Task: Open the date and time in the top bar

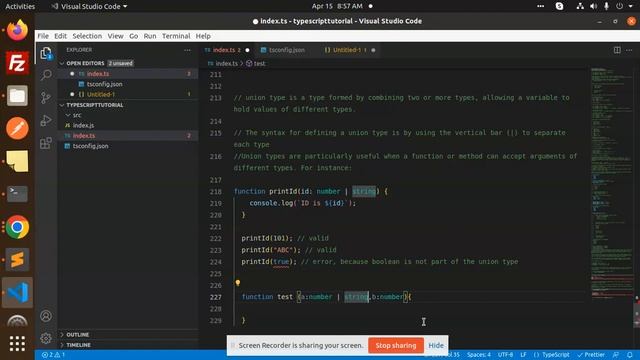Action: tap(337, 6)
